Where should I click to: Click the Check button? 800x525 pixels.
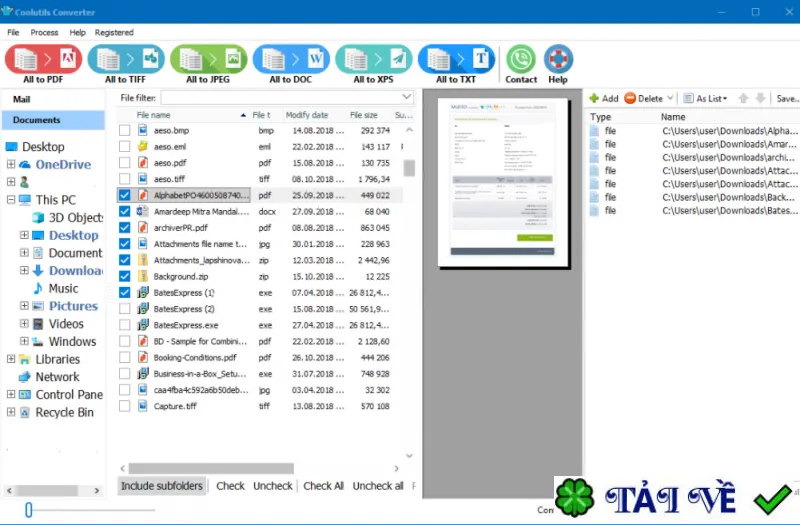pos(230,486)
